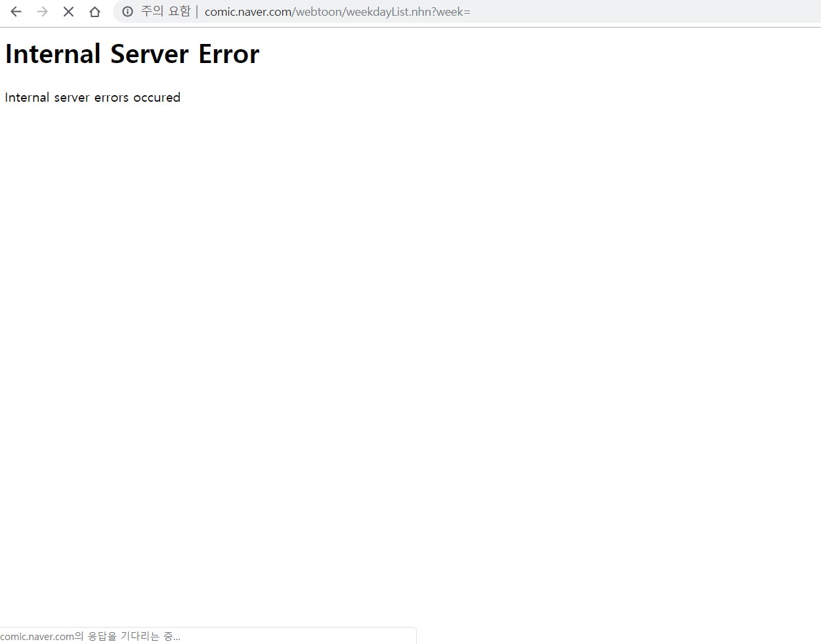Stop loading the page
Image resolution: width=821 pixels, height=644 pixels.
[68, 12]
